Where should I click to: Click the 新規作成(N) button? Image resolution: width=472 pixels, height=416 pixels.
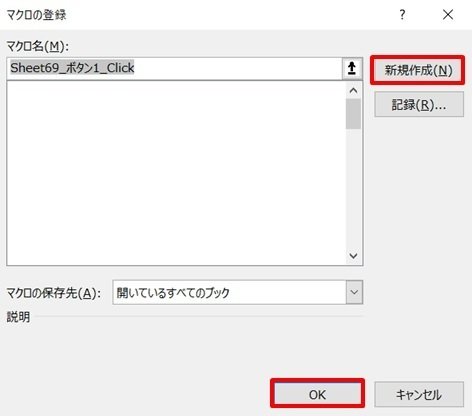pyautogui.click(x=419, y=70)
